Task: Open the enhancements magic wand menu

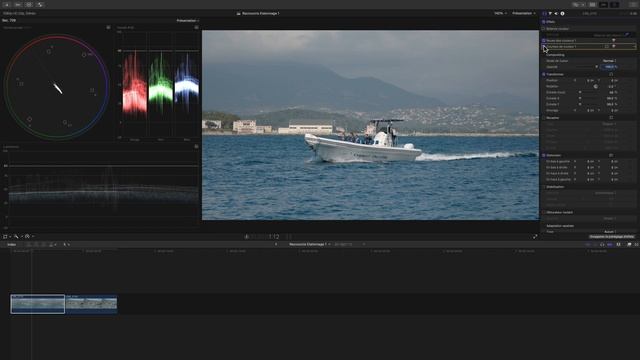Action: coord(16,236)
